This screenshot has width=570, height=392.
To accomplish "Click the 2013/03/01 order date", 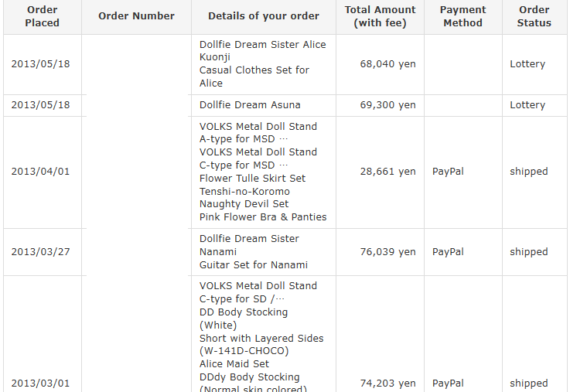I will (x=40, y=383).
